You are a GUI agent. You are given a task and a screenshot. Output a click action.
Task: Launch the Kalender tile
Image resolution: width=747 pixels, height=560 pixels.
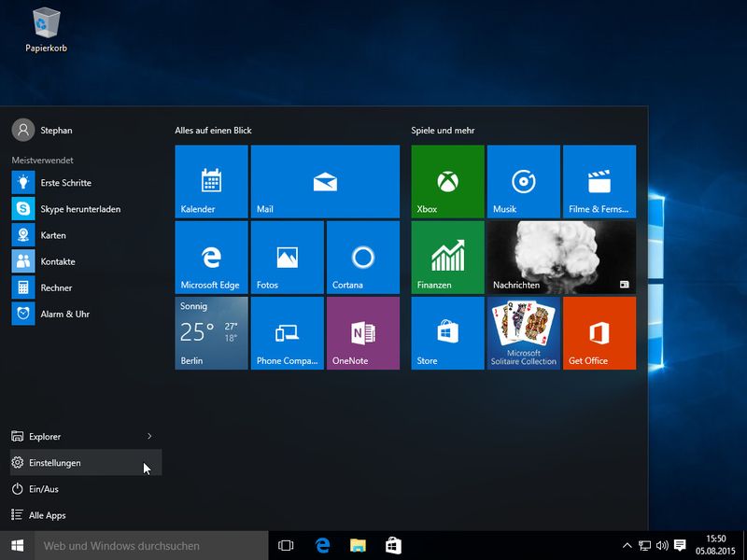210,181
